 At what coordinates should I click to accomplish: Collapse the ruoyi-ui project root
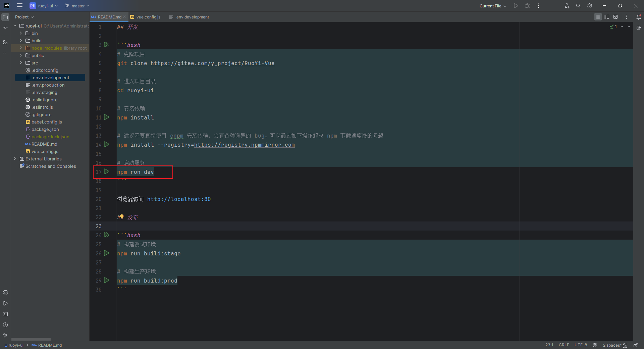click(15, 26)
